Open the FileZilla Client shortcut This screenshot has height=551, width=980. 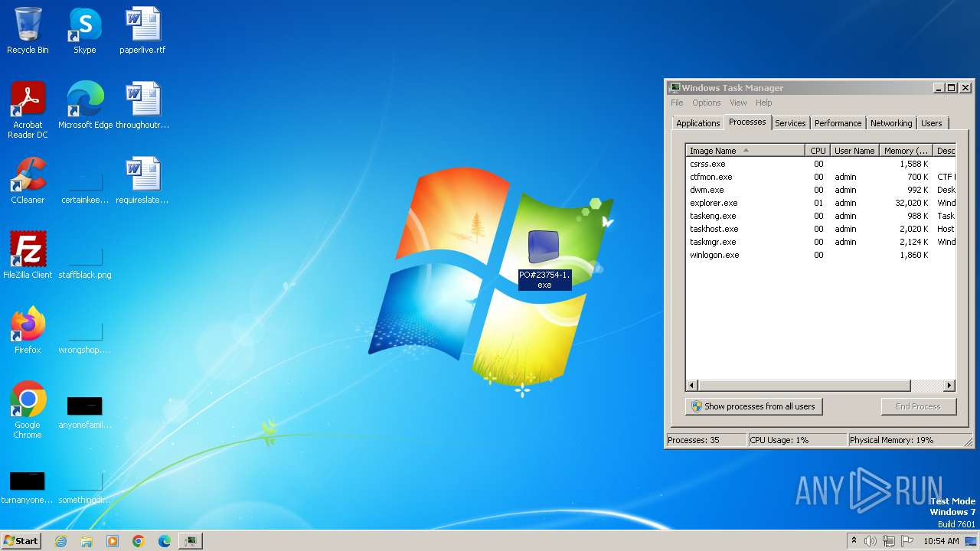tap(28, 256)
